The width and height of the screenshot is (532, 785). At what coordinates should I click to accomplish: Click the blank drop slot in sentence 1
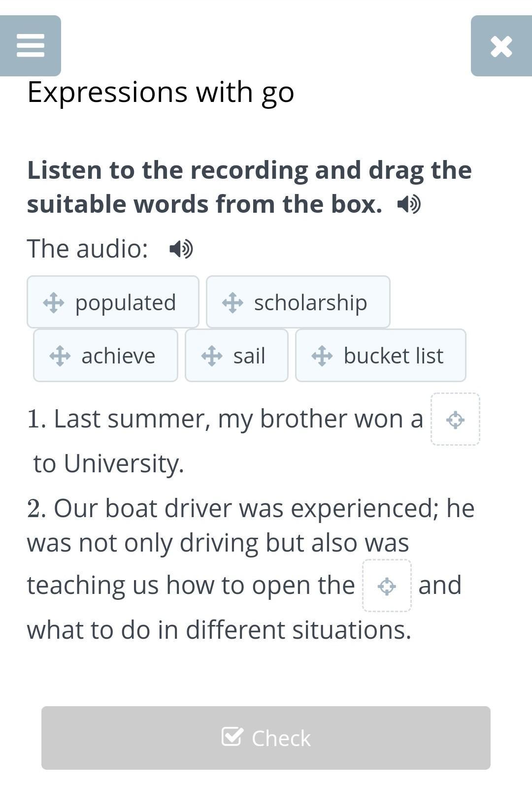tap(455, 420)
